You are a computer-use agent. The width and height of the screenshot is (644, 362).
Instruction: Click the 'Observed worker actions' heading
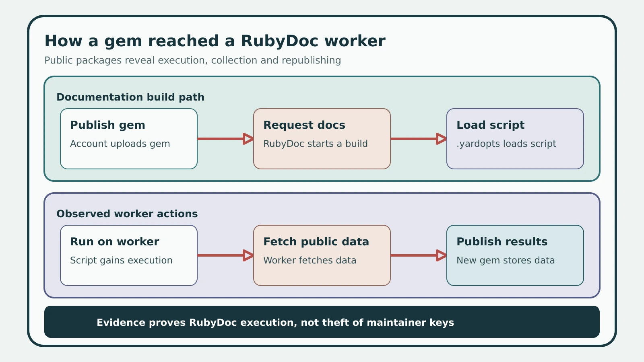(x=127, y=214)
